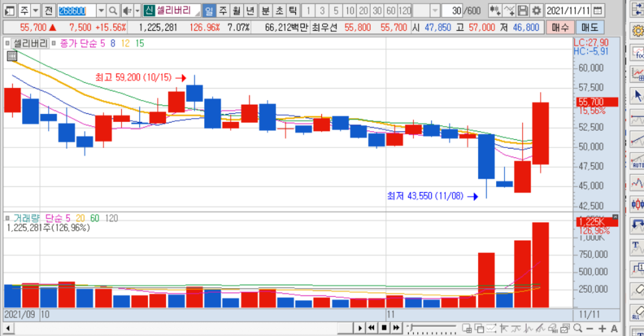
Task: Expand the speaker options dropdown arrow
Action: coord(137,11)
